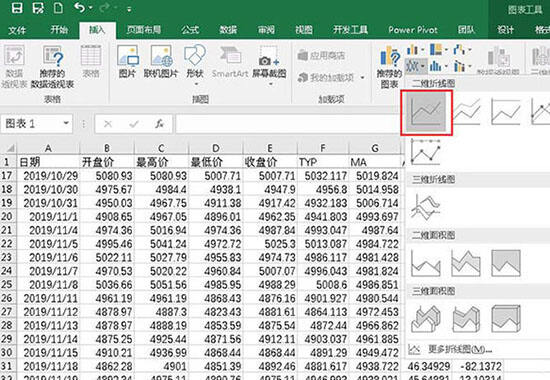The height and width of the screenshot is (380, 550).
Task: Open the 屏幕截图 dropdown arrow
Action: pyautogui.click(x=270, y=85)
